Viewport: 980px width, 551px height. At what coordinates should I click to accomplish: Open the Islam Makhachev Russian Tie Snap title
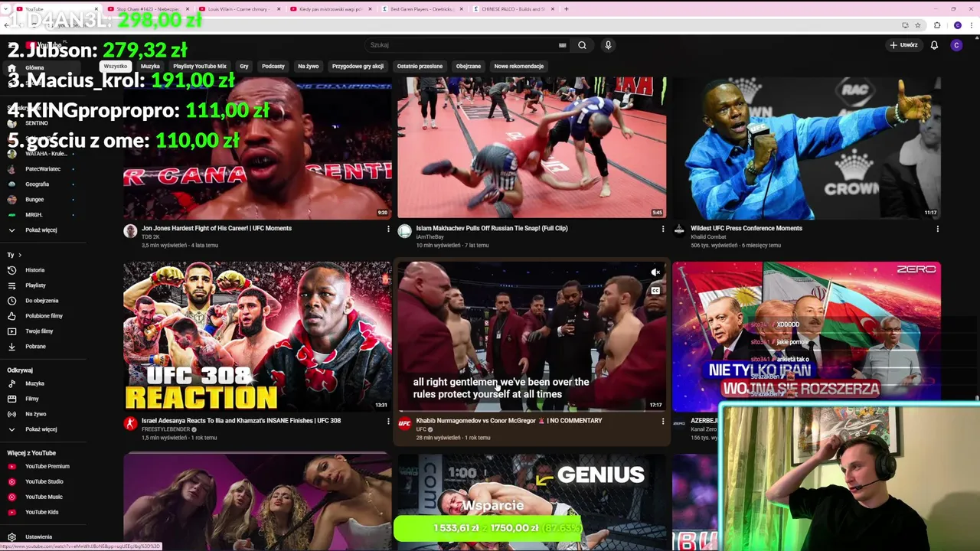pos(492,228)
